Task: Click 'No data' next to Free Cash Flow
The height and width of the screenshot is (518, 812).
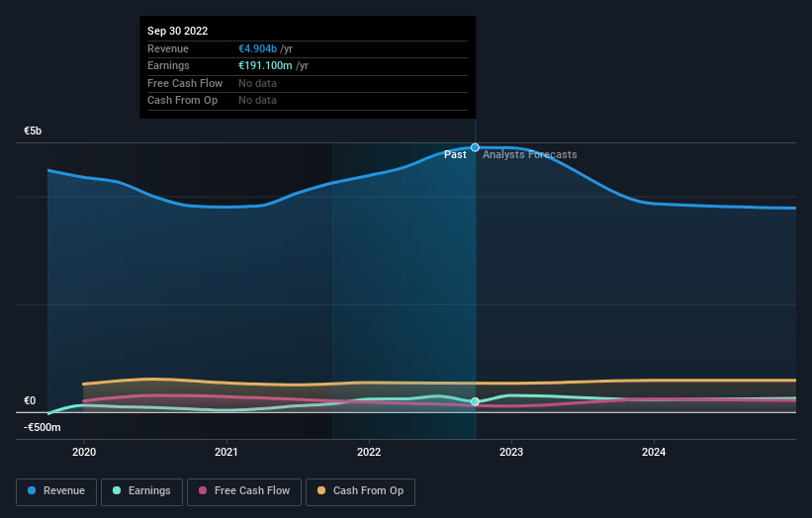Action: click(257, 83)
